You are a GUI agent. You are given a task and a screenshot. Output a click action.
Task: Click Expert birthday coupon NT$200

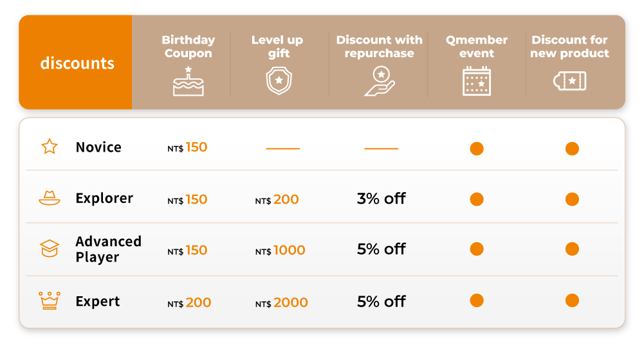tap(189, 303)
